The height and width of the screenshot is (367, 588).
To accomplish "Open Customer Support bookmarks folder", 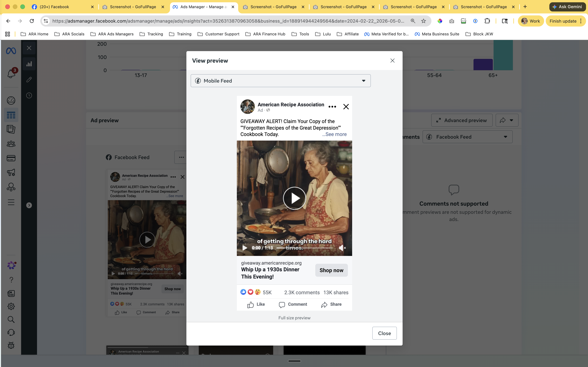I will tap(218, 34).
